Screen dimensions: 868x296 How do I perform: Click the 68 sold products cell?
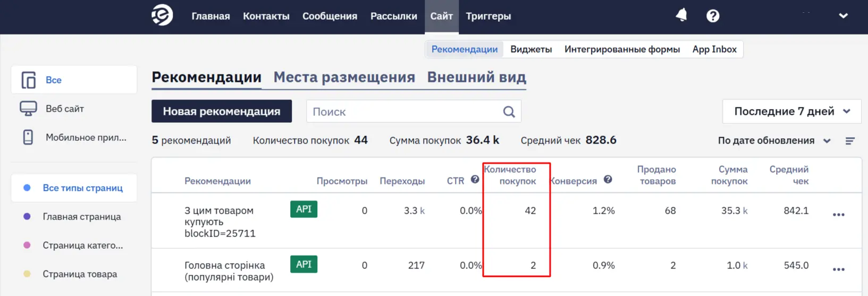[x=670, y=211]
